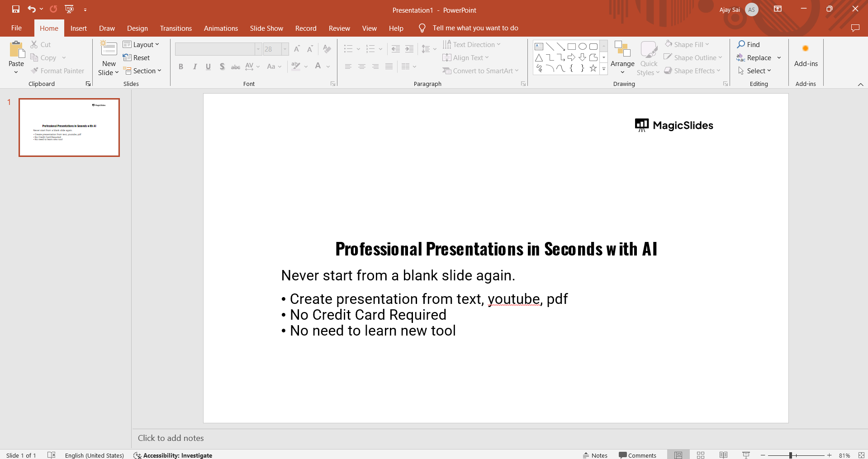The width and height of the screenshot is (868, 459).
Task: Click the Reset slide button
Action: (137, 58)
